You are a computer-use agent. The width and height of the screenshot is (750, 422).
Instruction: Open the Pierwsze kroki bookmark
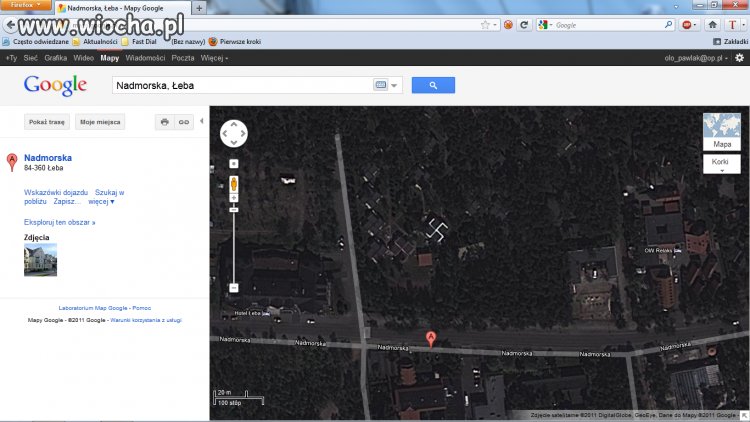(235, 42)
